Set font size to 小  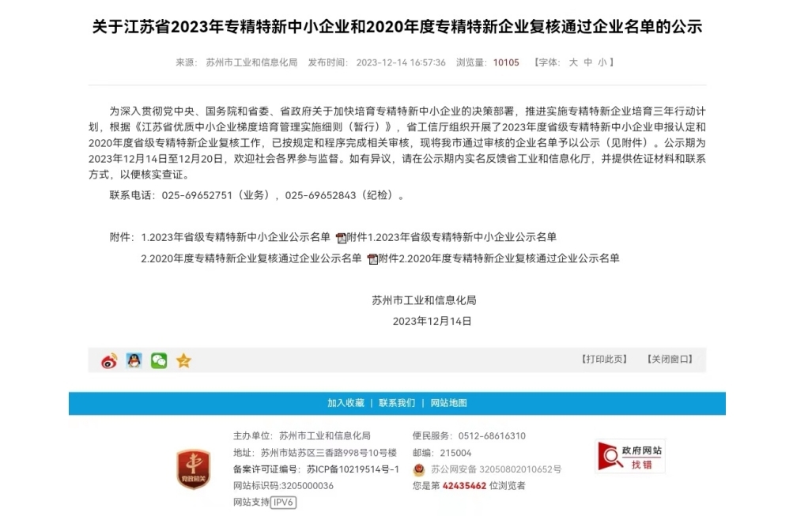(602, 62)
